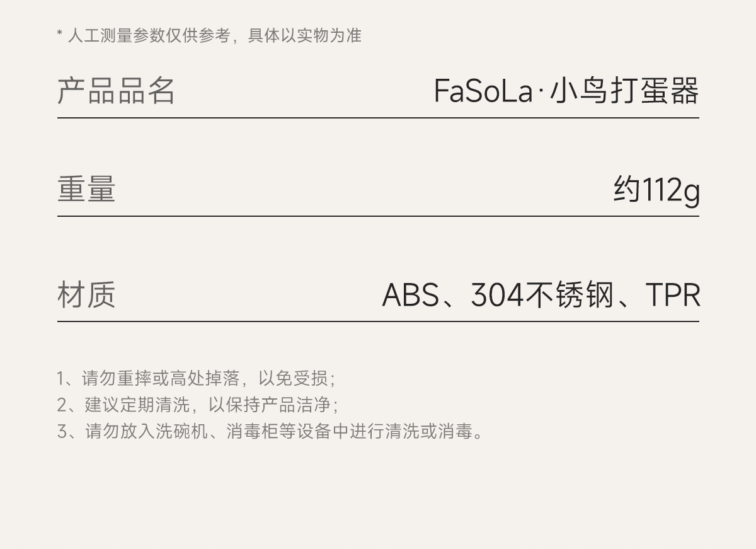Click the divider line under 材质
This screenshot has width=756, height=549.
378,321
